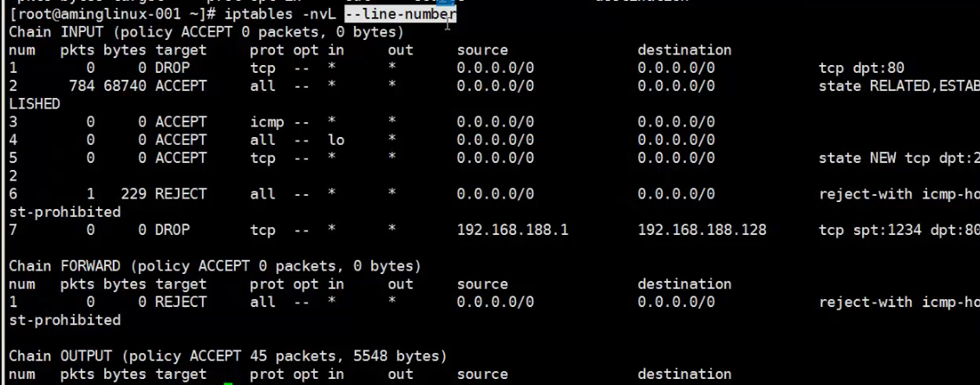Click the 'out' column header of the OUTPUT chain
The image size is (980, 385).
point(401,375)
